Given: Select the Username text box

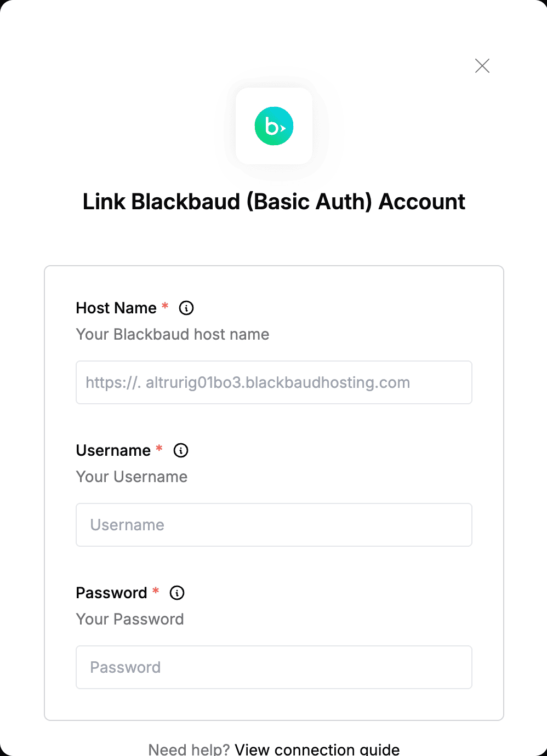Looking at the screenshot, I should coord(274,525).
